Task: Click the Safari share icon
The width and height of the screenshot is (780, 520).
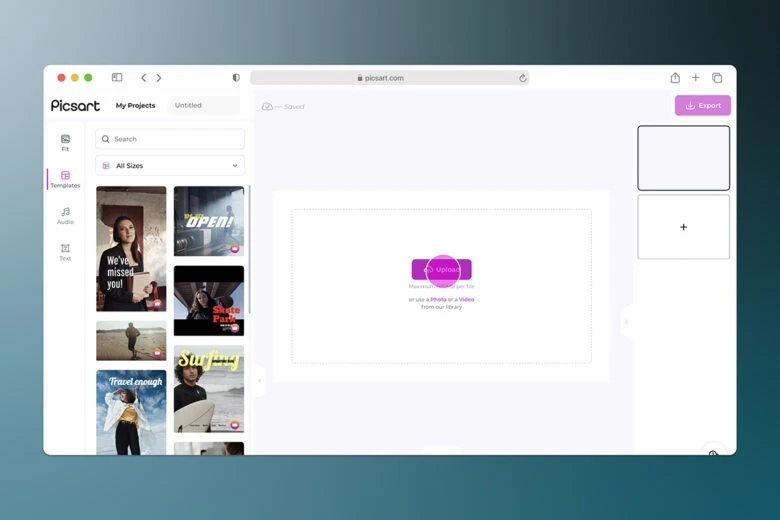Action: click(675, 78)
